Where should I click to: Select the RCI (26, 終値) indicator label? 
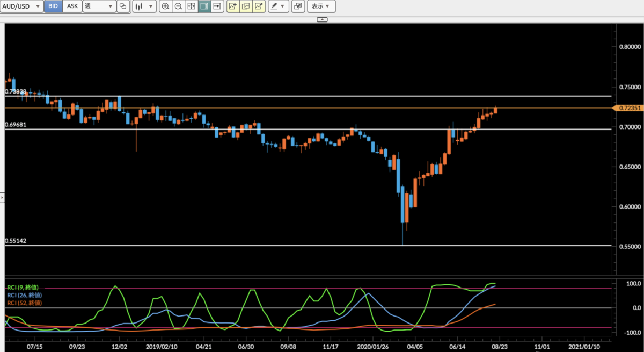click(x=25, y=295)
